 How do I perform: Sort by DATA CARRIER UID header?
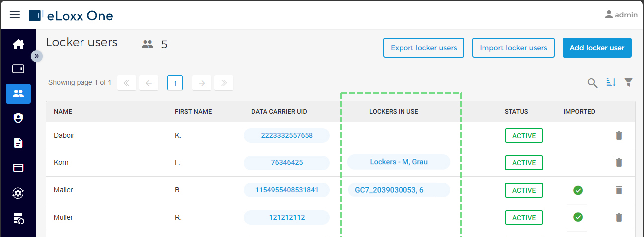(279, 112)
